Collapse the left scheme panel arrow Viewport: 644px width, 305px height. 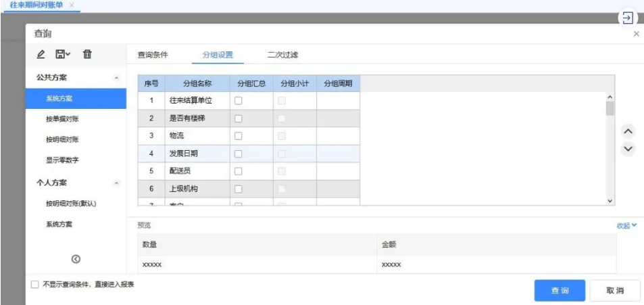tap(76, 258)
